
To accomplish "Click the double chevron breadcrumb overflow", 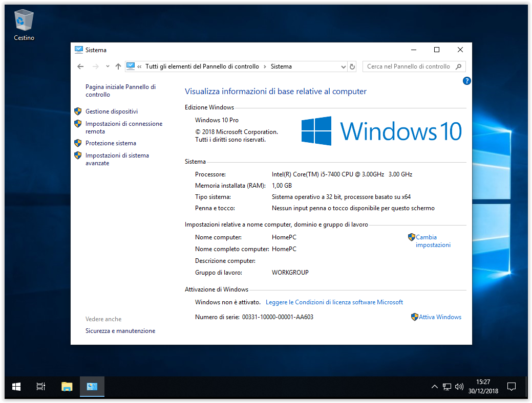I will tap(139, 67).
